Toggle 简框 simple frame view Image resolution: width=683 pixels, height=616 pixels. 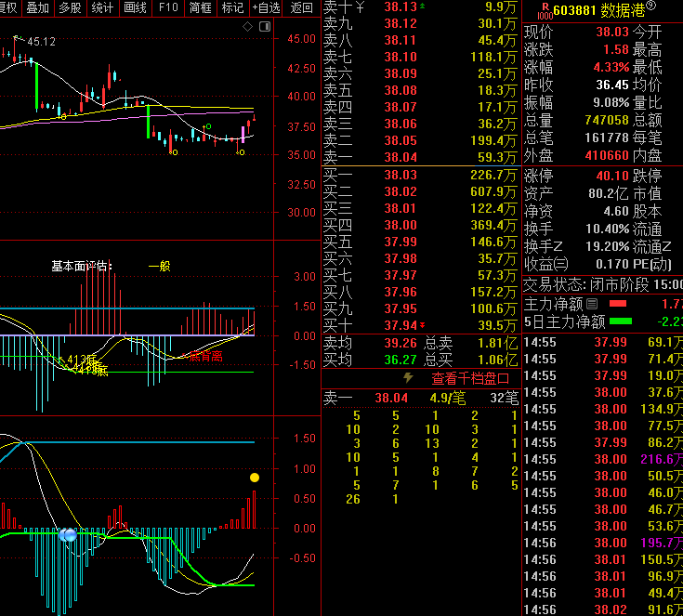click(200, 7)
